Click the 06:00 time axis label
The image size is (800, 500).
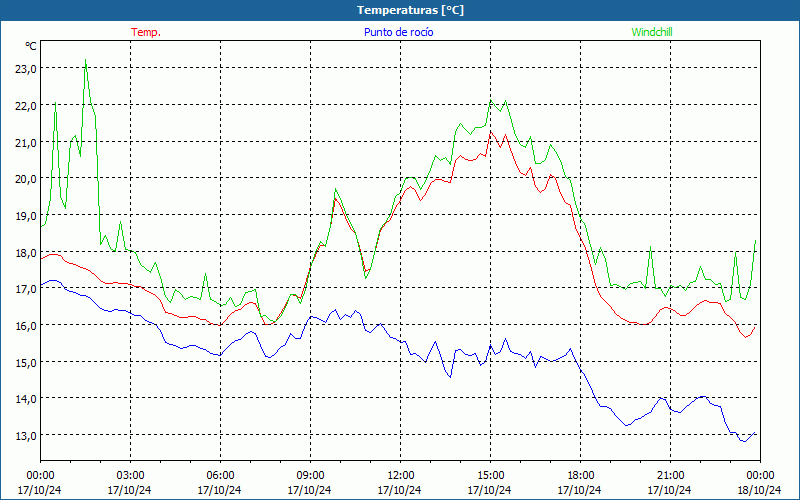pos(220,476)
